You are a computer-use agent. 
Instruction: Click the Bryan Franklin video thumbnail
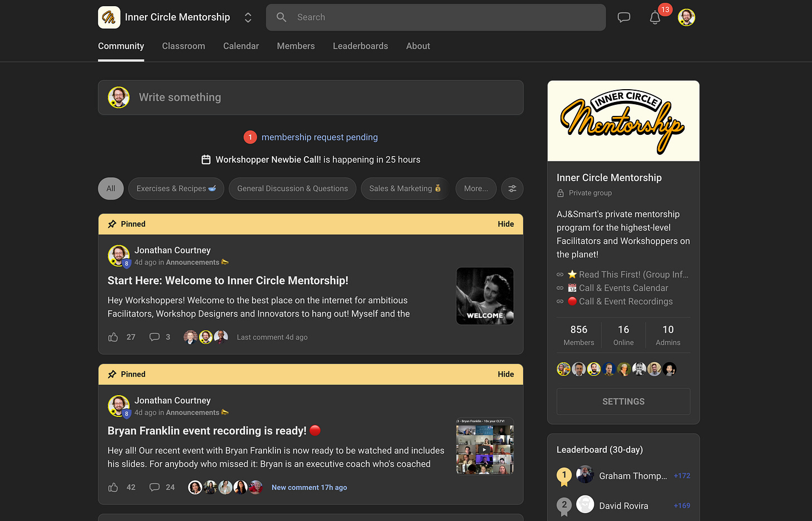(x=485, y=446)
